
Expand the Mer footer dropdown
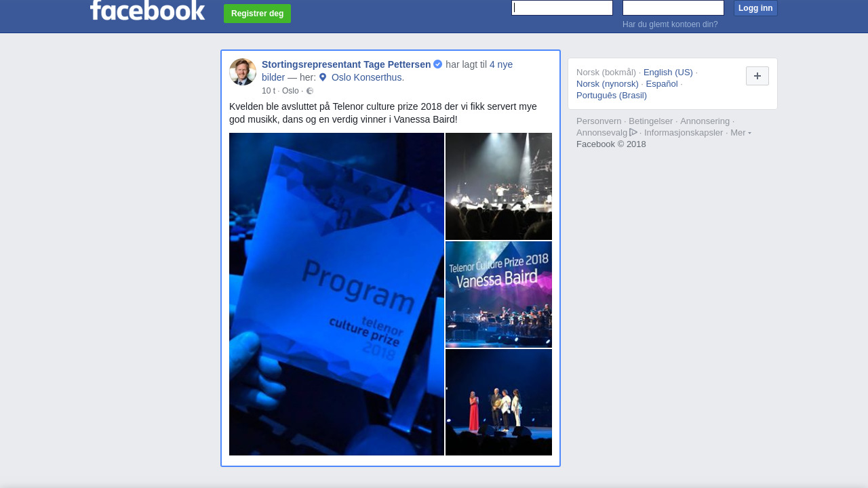pos(741,133)
